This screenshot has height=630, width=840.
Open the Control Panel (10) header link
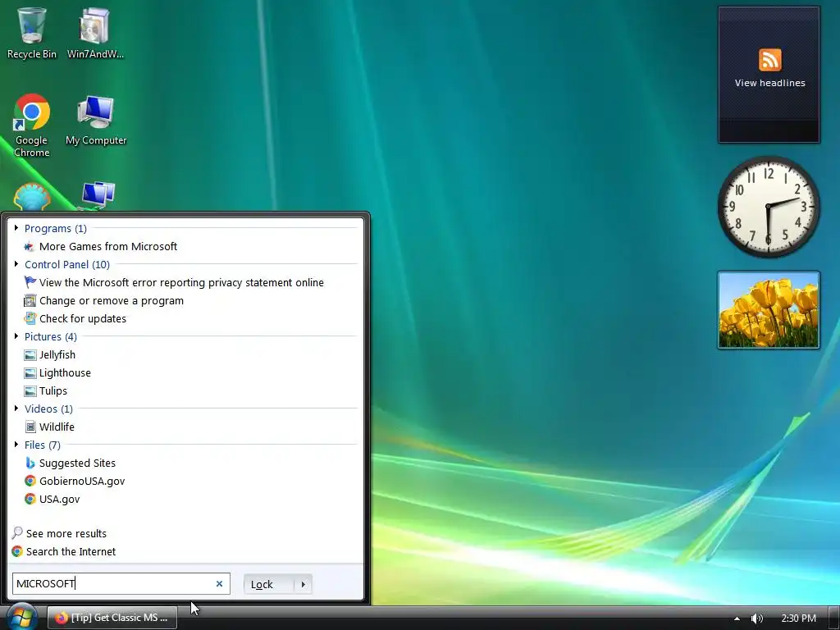click(67, 265)
